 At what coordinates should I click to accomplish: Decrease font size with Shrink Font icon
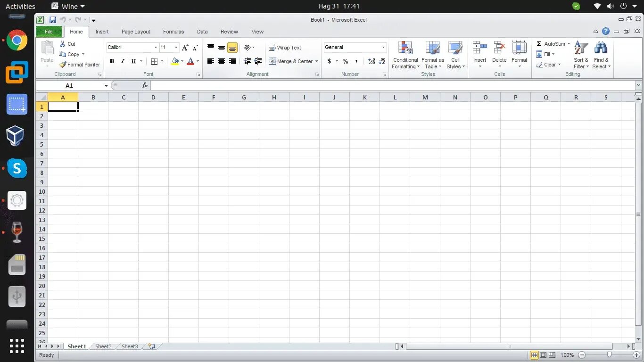click(196, 48)
